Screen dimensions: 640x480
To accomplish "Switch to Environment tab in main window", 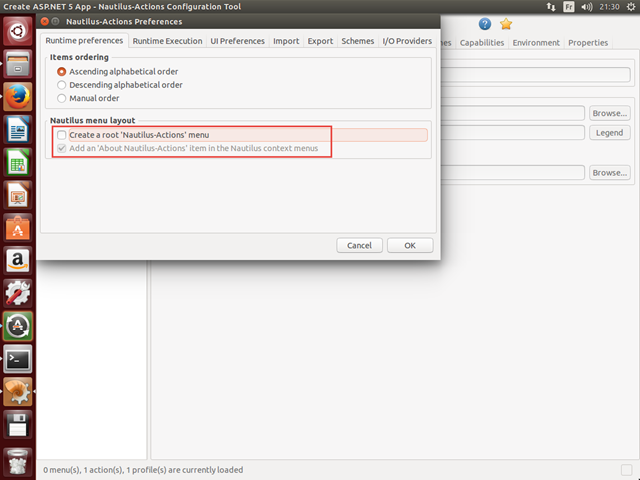I will pyautogui.click(x=536, y=42).
